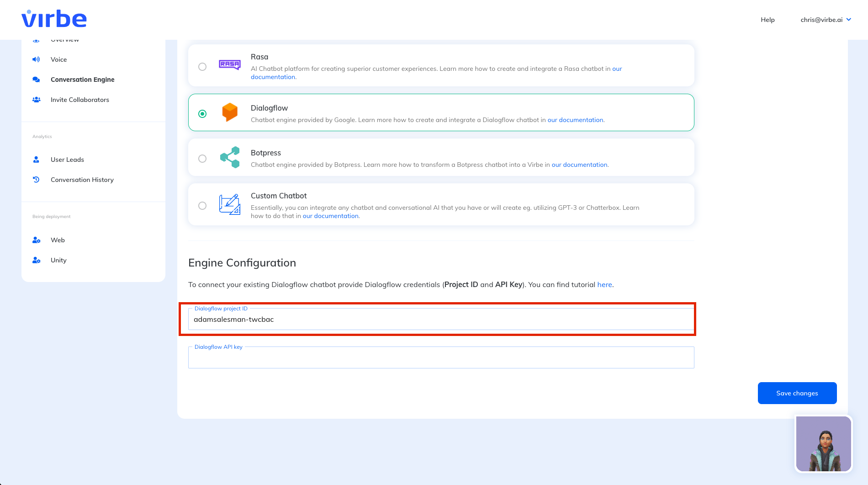Click the Voice speaker icon in sidebar
Viewport: 868px width, 485px height.
pyautogui.click(x=36, y=59)
